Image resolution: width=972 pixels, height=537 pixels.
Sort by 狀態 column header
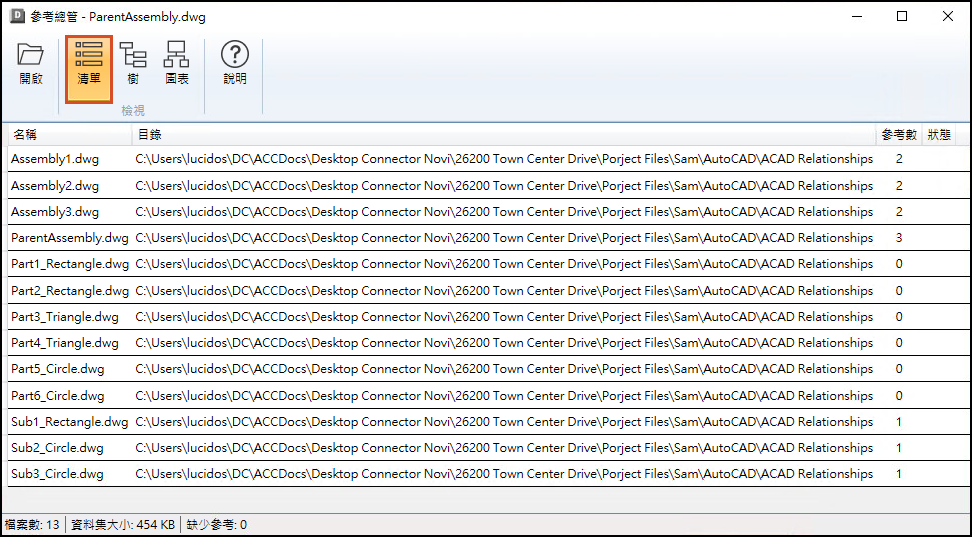point(939,135)
